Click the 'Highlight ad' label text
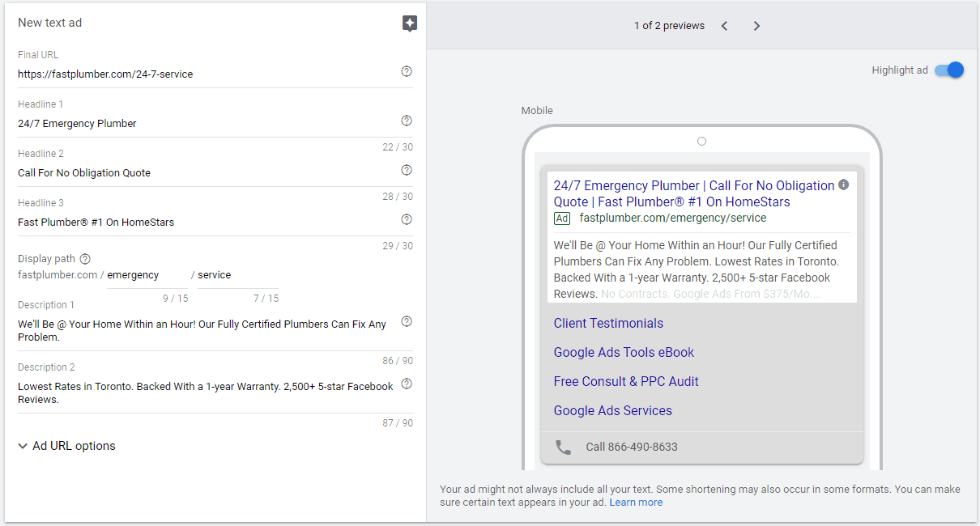 [x=900, y=70]
